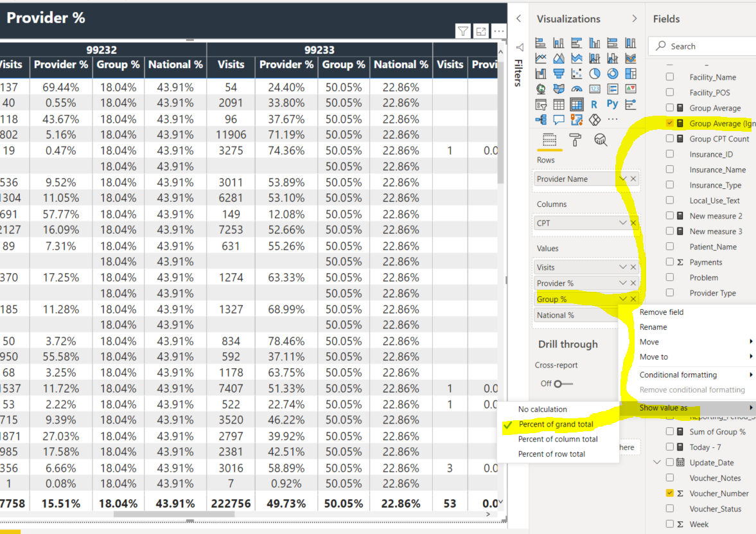Remove Provider Name field with X

(x=633, y=179)
